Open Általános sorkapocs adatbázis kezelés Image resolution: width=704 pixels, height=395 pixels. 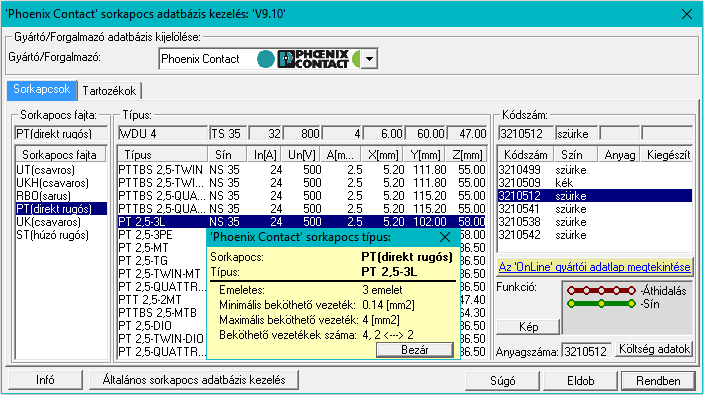(x=194, y=380)
